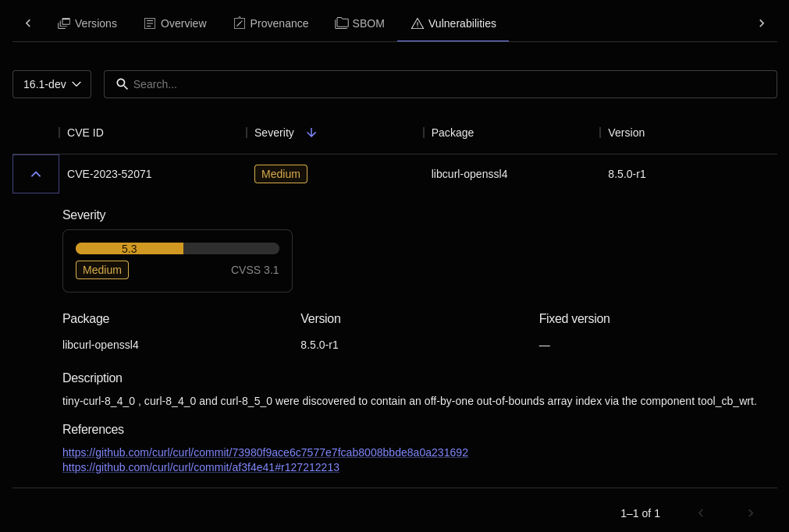
Task: Open the 16.1-dev version dropdown
Action: [x=52, y=83]
